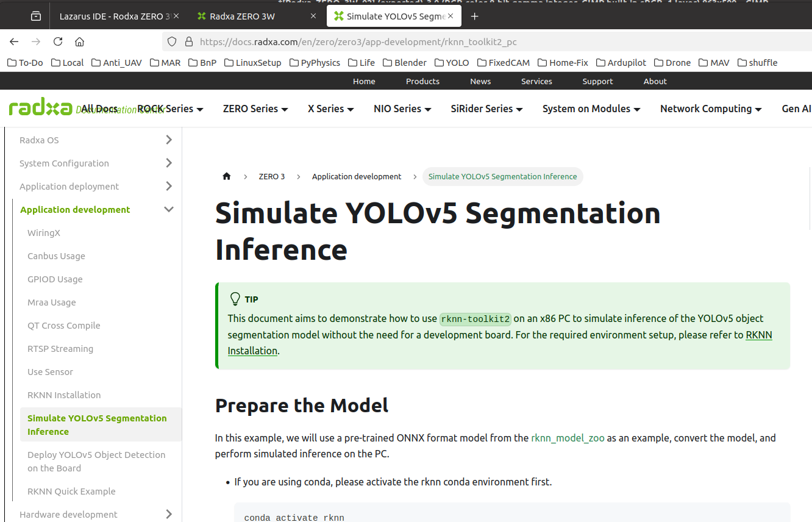The height and width of the screenshot is (522, 812).
Task: Open the RTSP Streaming sidebar page
Action: [60, 349]
